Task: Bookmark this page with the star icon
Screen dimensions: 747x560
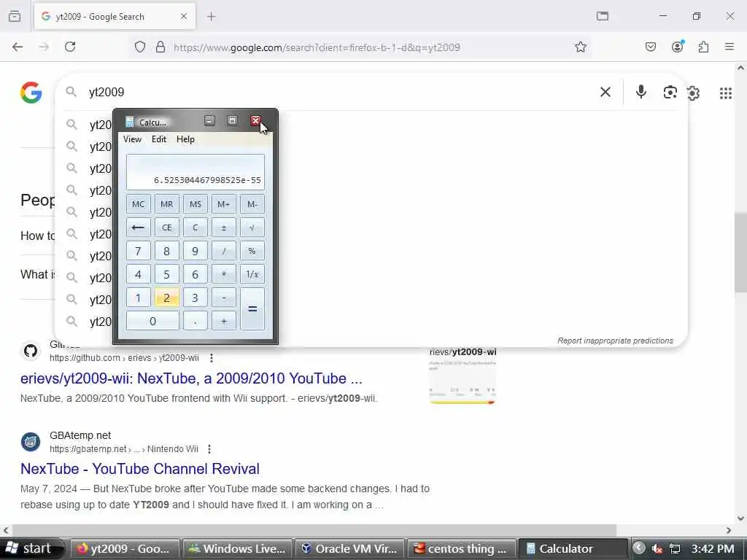Action: tap(580, 47)
